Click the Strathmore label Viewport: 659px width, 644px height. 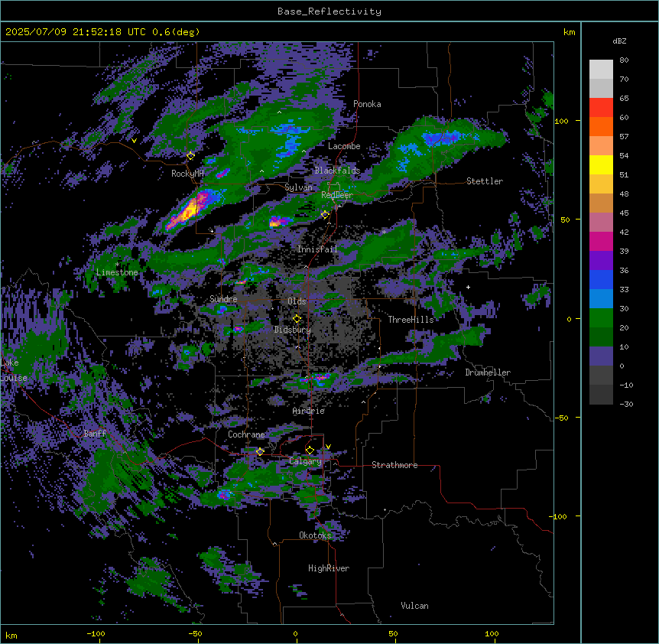click(394, 465)
